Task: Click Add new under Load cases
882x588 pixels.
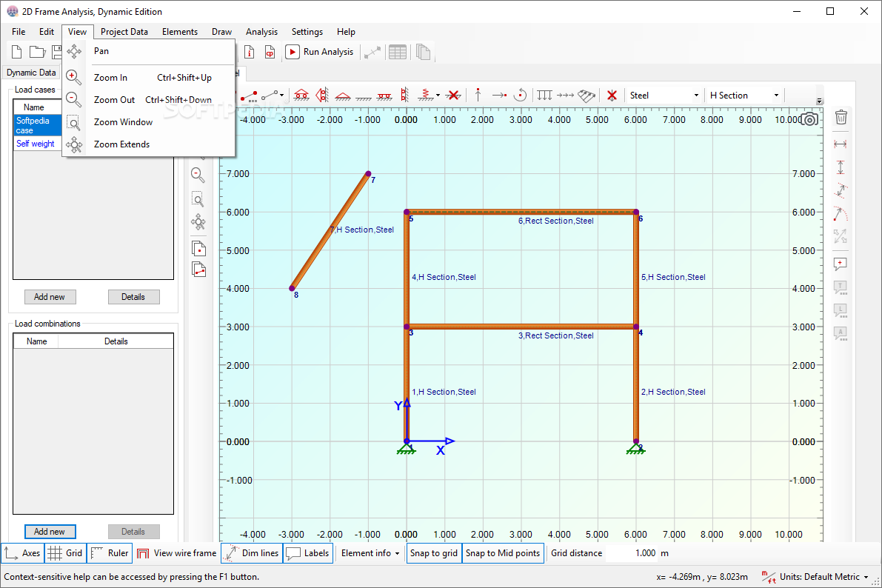Action: (50, 296)
